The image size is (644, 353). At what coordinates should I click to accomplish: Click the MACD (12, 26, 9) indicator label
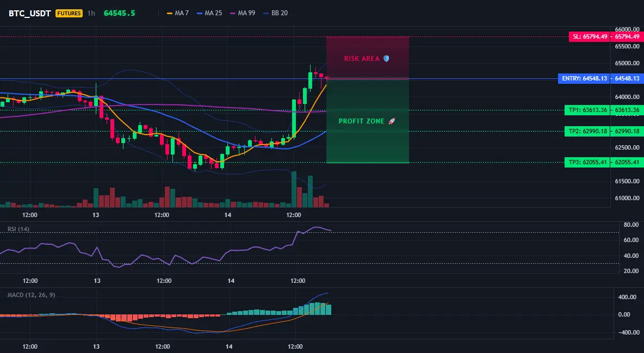pyautogui.click(x=31, y=295)
